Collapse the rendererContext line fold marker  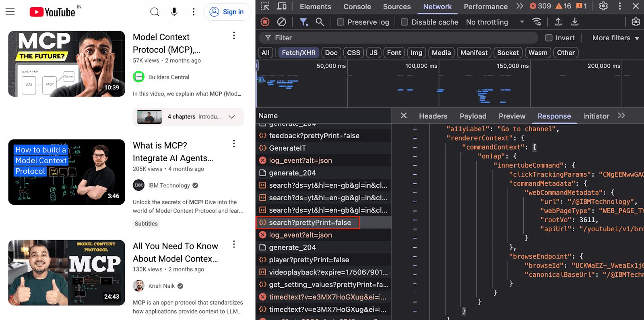(415, 138)
